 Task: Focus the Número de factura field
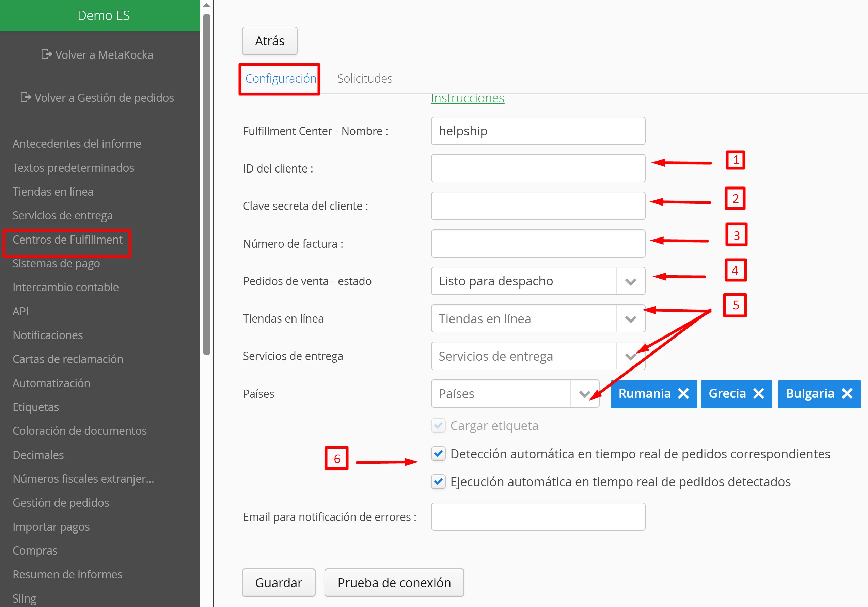pos(538,243)
